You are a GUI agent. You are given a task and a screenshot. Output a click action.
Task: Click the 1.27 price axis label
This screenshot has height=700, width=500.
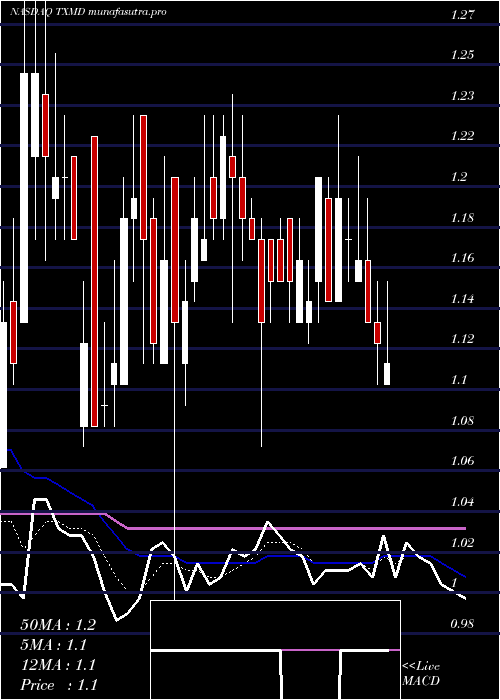[x=462, y=15]
